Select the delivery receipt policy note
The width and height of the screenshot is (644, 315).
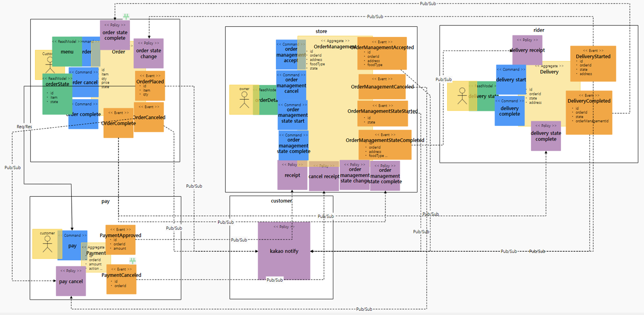(x=527, y=50)
